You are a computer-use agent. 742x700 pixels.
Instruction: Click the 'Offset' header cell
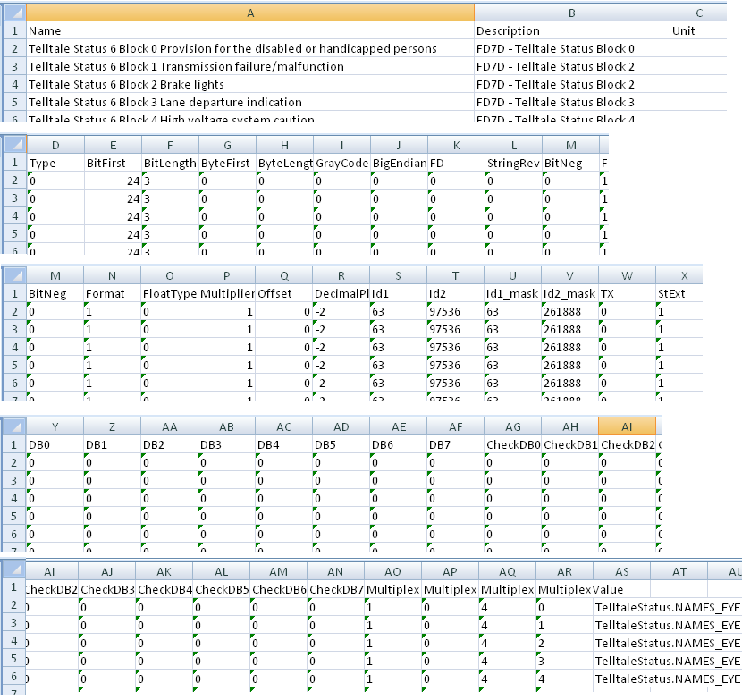pyautogui.click(x=284, y=293)
